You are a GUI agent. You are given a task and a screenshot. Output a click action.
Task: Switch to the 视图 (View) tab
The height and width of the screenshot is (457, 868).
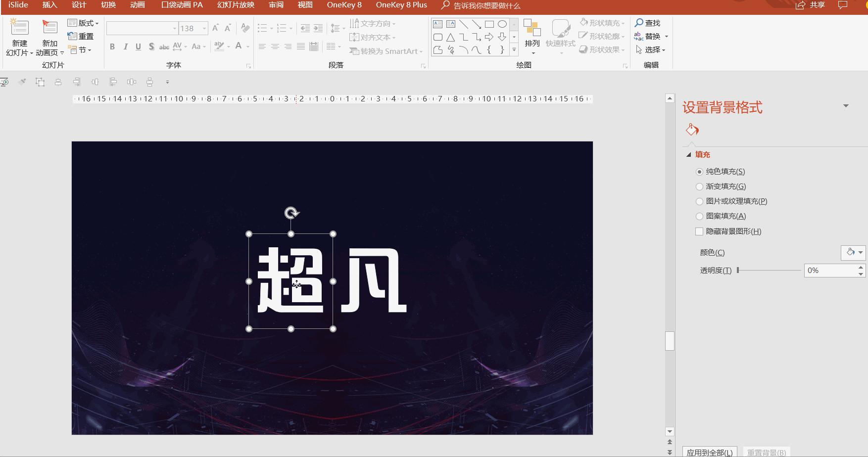[x=304, y=5]
